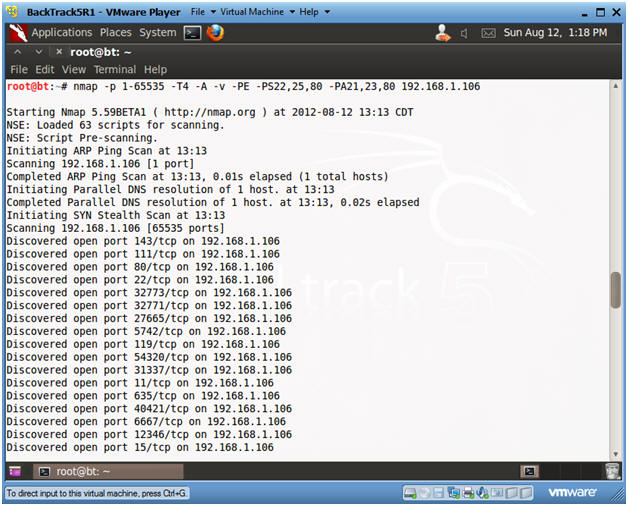Click the terminal window up-arrow button
Viewport: 628px width, 506px height.
click(x=18, y=52)
